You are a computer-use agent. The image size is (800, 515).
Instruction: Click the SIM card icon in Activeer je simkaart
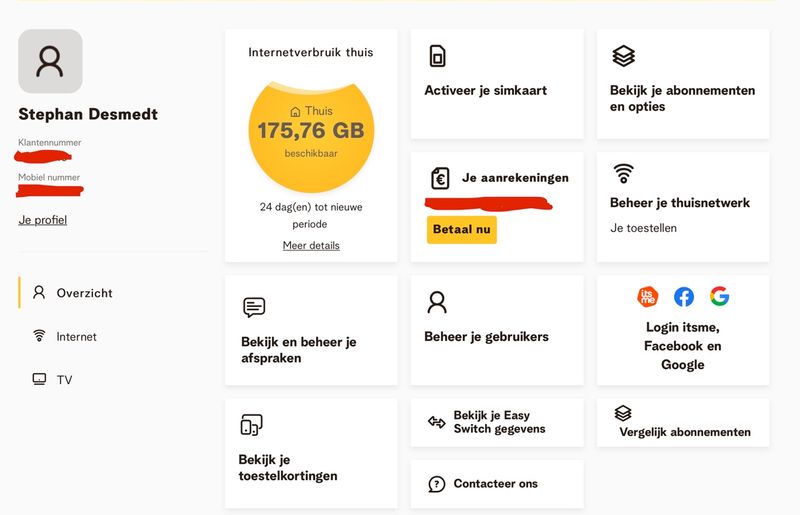(437, 56)
